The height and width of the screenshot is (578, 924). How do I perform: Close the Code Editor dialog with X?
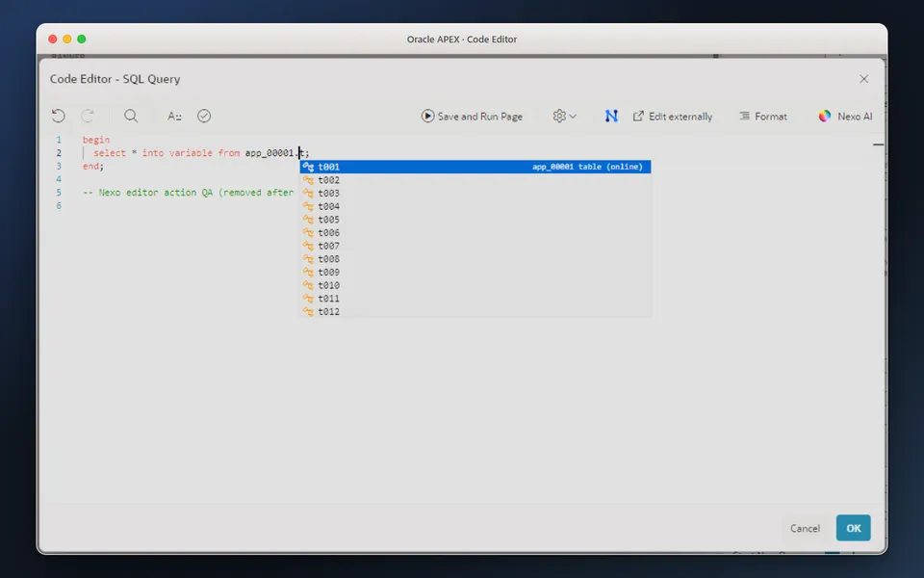864,79
